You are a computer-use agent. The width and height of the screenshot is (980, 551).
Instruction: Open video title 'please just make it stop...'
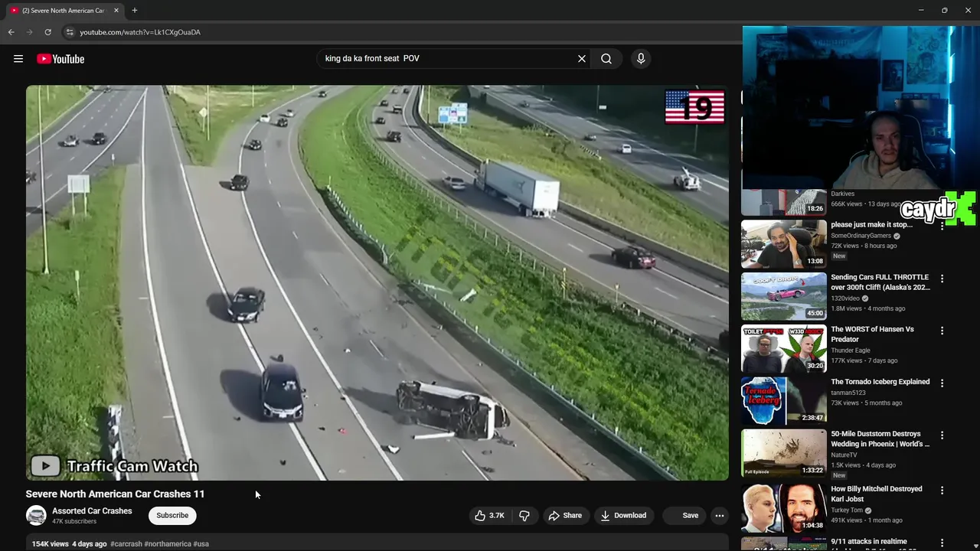tap(871, 225)
